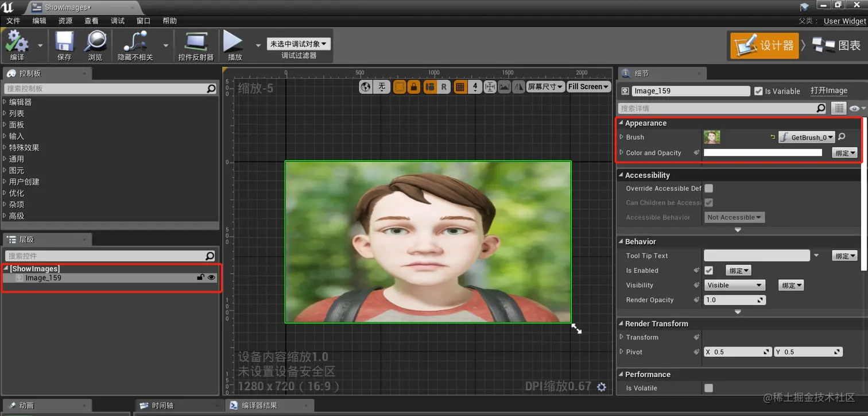Click the layout transform icon beside R
Image resolution: width=868 pixels, height=416 pixels.
429,87
